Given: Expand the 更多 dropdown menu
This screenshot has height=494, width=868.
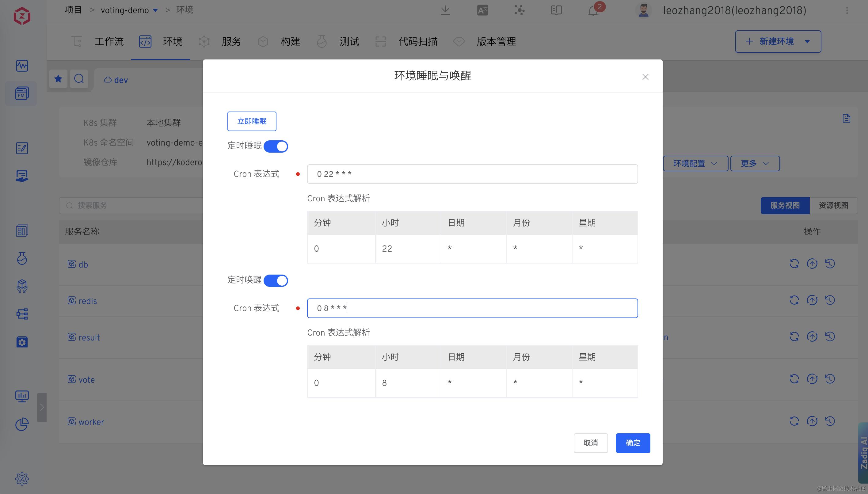Looking at the screenshot, I should [755, 164].
